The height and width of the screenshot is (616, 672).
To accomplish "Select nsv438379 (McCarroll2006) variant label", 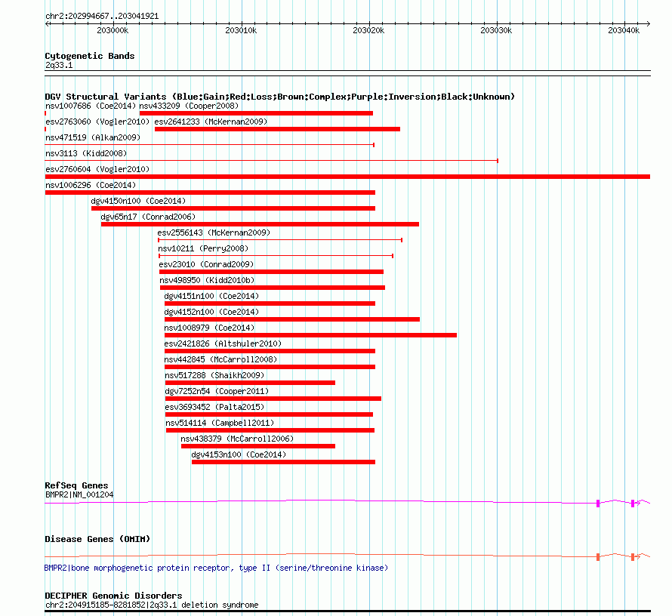I will 237,439.
